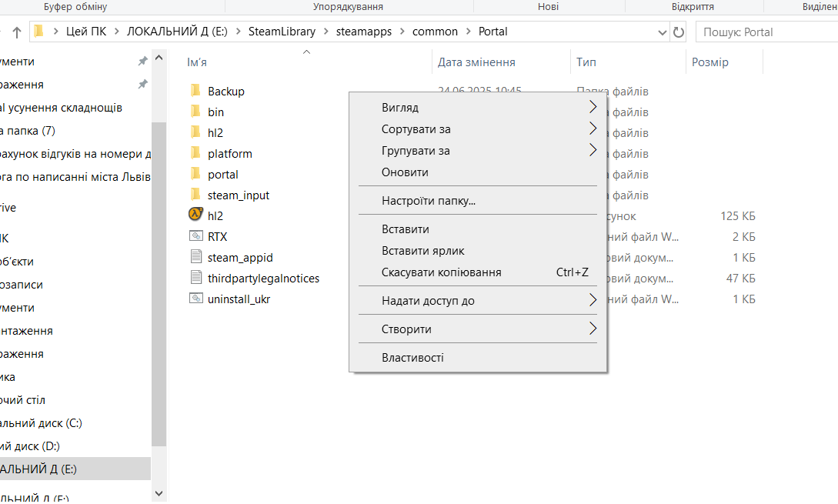Choose Оновити in the context menu
838x504 pixels.
(x=478, y=172)
